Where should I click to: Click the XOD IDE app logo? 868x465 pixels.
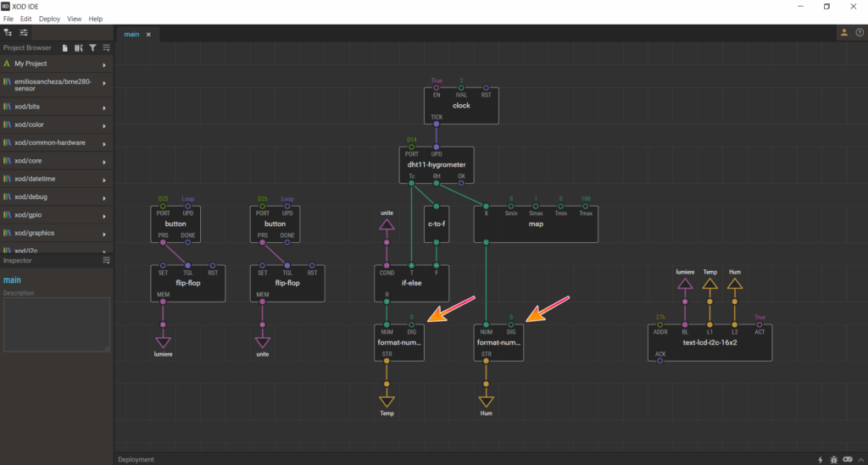(x=5, y=6)
